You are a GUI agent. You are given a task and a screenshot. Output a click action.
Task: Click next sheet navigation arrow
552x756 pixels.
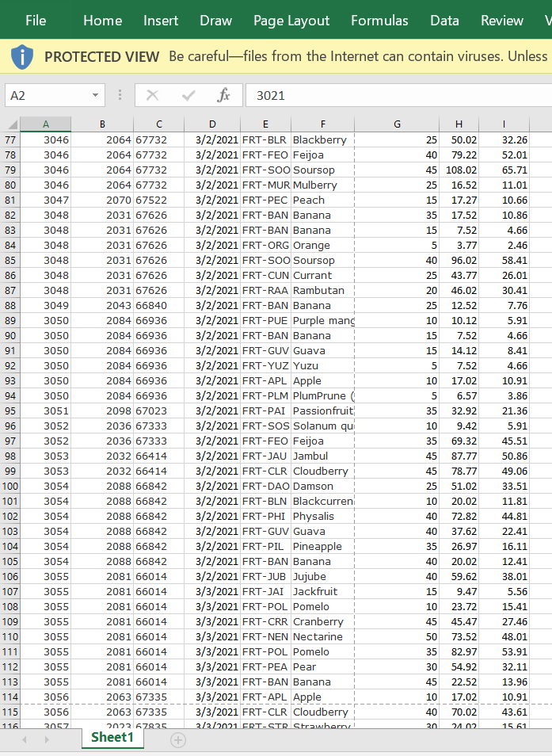tap(47, 739)
